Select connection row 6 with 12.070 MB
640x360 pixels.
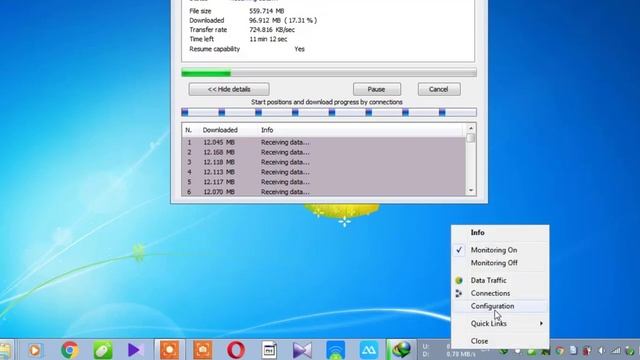pyautogui.click(x=323, y=191)
